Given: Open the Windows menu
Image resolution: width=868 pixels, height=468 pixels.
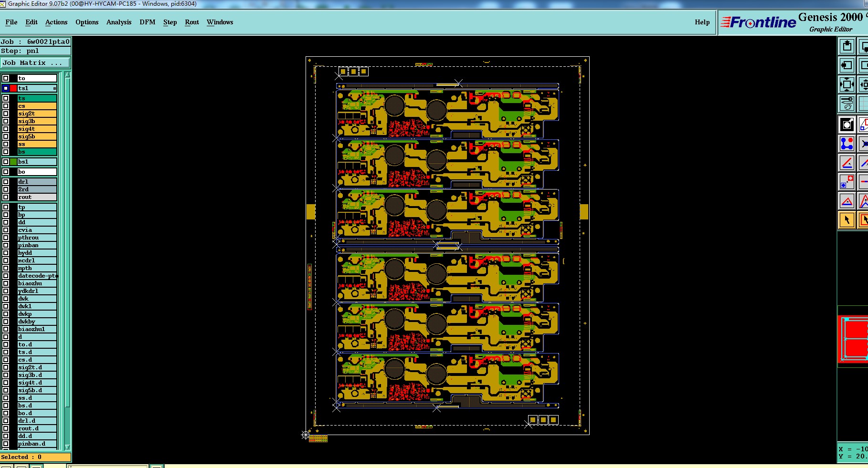Looking at the screenshot, I should [220, 22].
